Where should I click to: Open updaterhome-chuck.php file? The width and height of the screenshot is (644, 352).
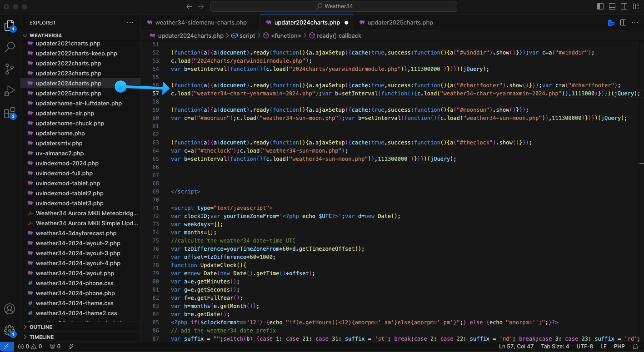click(x=80, y=123)
